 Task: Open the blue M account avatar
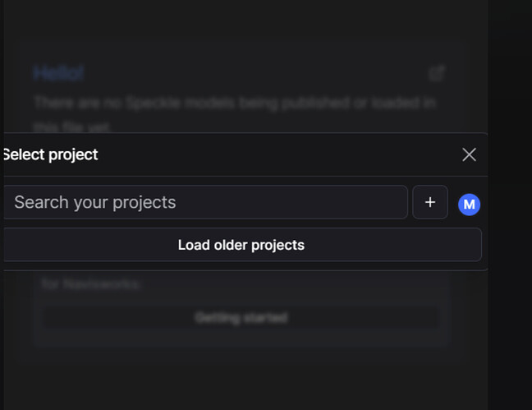coord(469,205)
